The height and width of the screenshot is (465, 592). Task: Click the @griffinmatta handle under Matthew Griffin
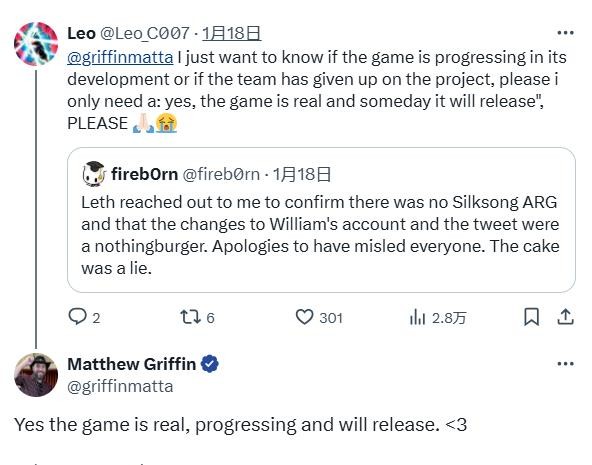tap(120, 386)
